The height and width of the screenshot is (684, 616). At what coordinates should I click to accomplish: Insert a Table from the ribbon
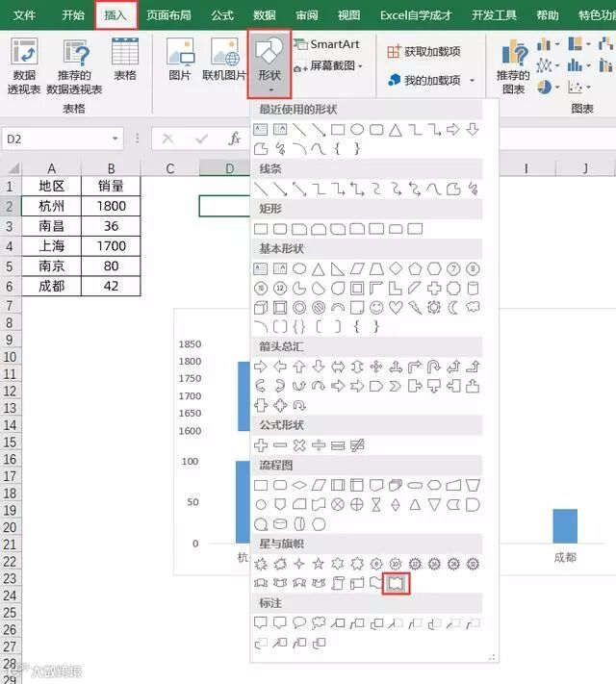(x=125, y=60)
